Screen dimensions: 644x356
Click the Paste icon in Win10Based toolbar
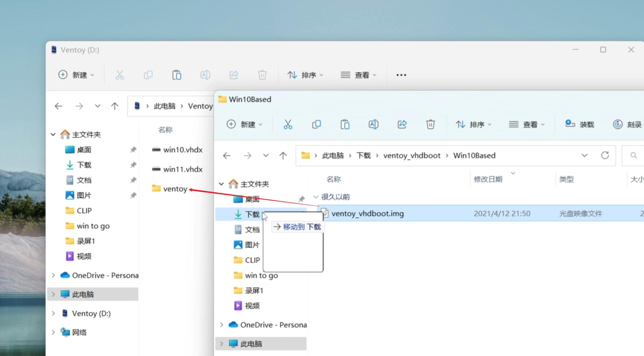pyautogui.click(x=345, y=124)
